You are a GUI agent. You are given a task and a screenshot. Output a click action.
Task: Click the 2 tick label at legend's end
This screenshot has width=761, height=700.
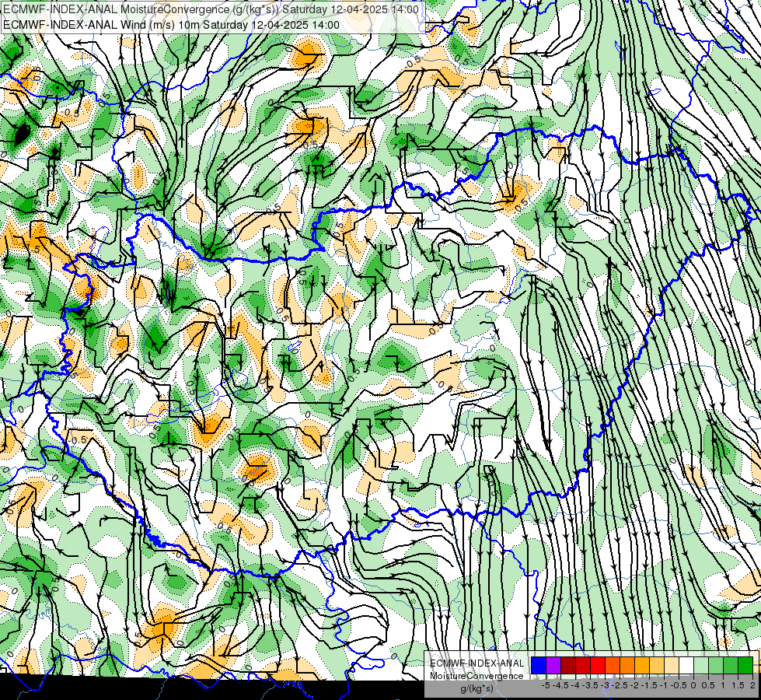pyautogui.click(x=752, y=685)
